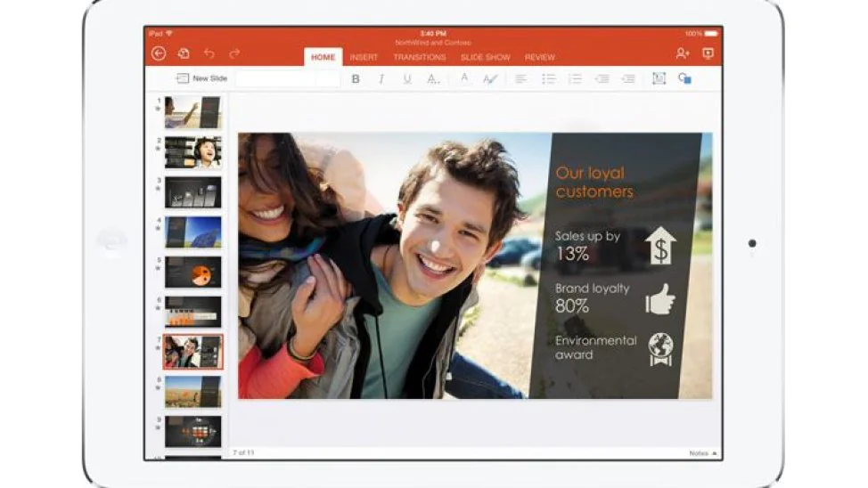
Task: Add a New Slide
Action: click(202, 78)
